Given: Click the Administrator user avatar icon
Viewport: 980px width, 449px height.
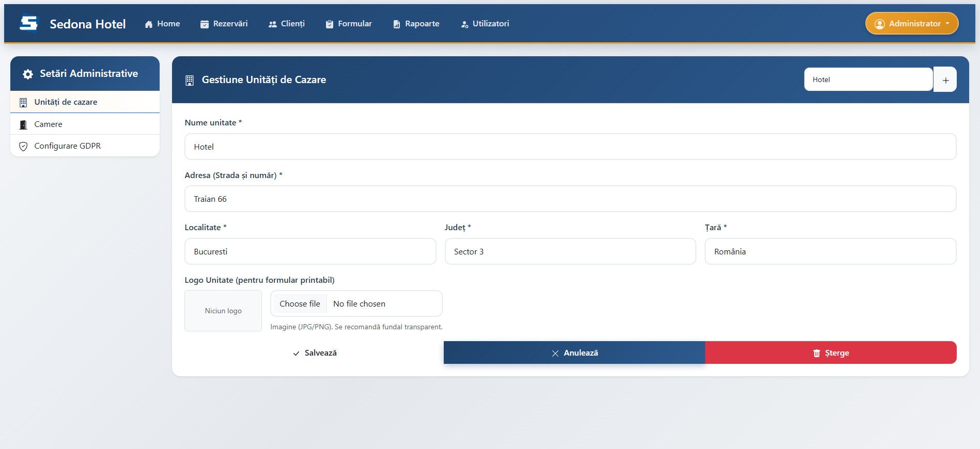Looking at the screenshot, I should [x=879, y=24].
